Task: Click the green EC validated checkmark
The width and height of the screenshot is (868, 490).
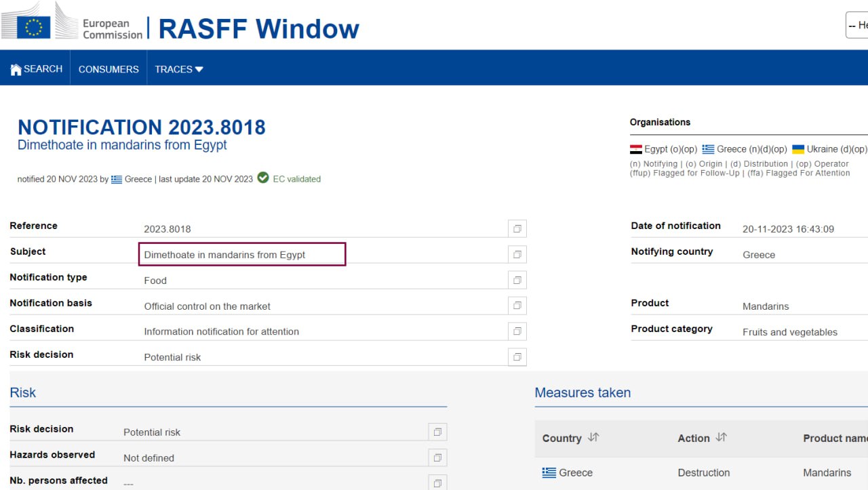Action: pyautogui.click(x=263, y=178)
